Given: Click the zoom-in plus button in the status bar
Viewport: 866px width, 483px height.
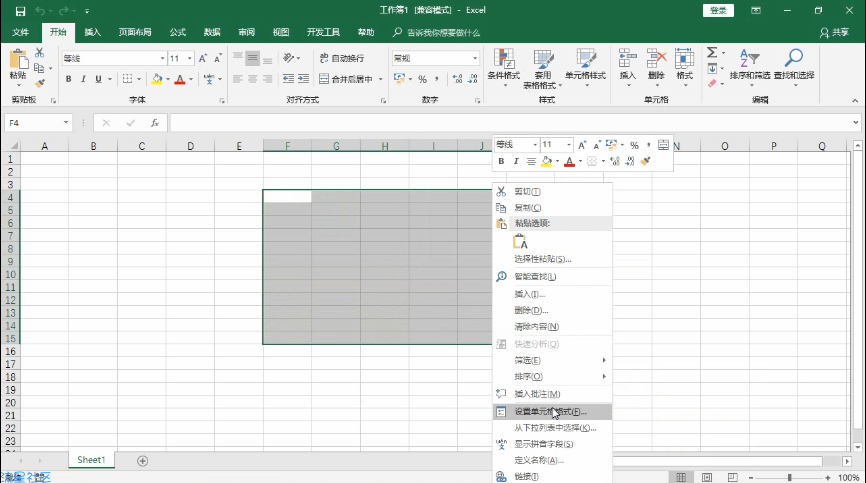Looking at the screenshot, I should [x=827, y=477].
